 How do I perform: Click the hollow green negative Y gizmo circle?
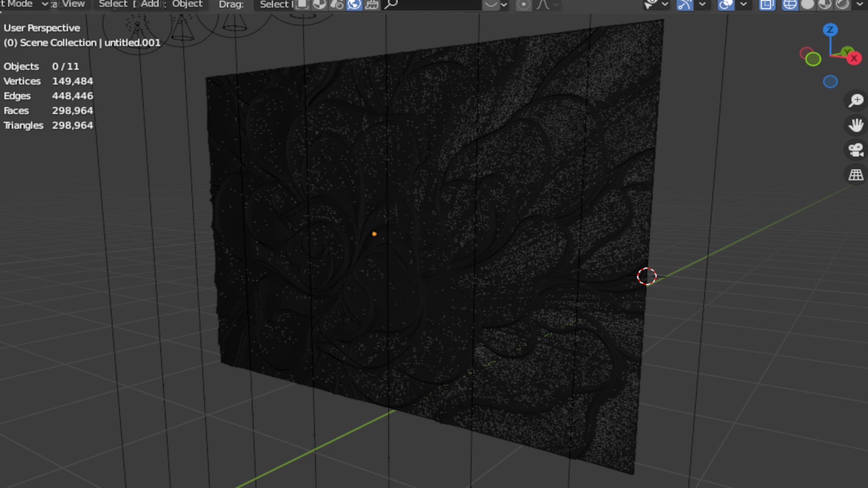813,59
